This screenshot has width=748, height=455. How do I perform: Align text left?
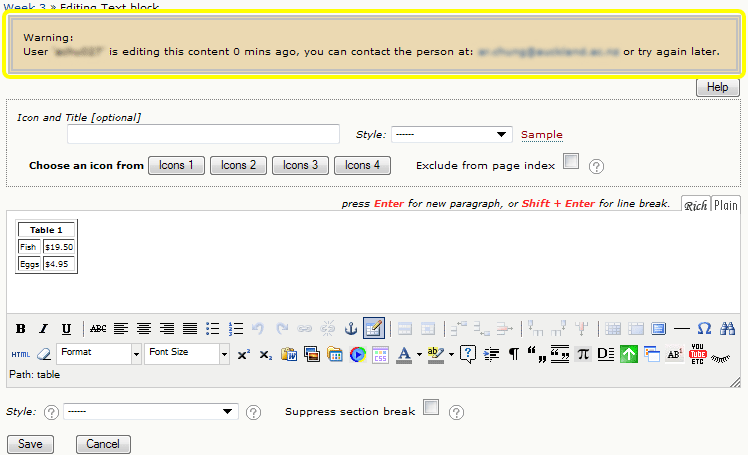[121, 329]
